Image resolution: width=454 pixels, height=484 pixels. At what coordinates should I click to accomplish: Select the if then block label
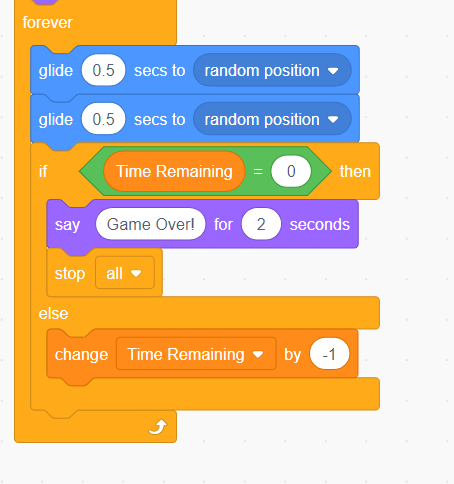pos(43,171)
